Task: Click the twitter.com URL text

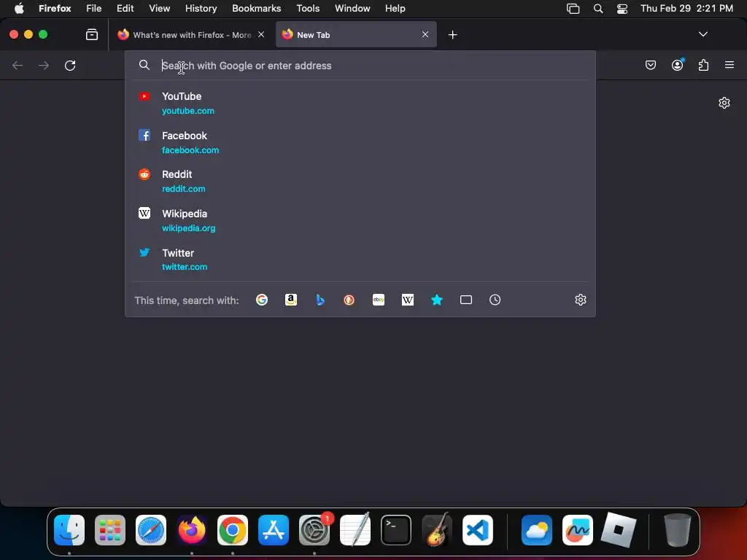Action: pos(185,267)
